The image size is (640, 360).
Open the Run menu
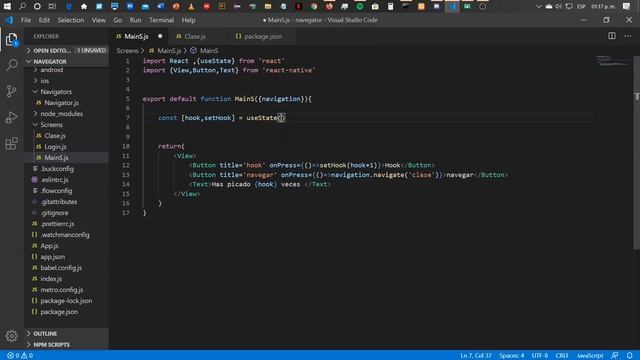tap(135, 20)
